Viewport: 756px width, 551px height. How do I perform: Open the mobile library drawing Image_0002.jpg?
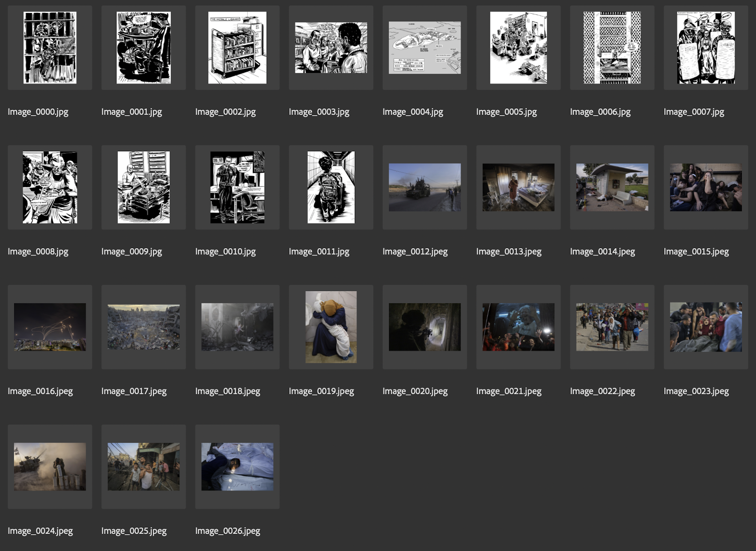pos(237,47)
